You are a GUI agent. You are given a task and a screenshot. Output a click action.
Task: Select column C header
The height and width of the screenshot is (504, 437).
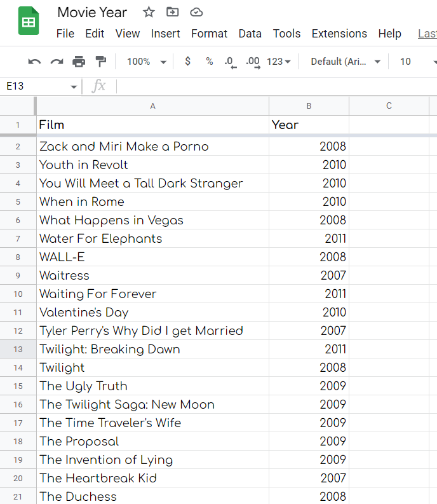point(389,106)
